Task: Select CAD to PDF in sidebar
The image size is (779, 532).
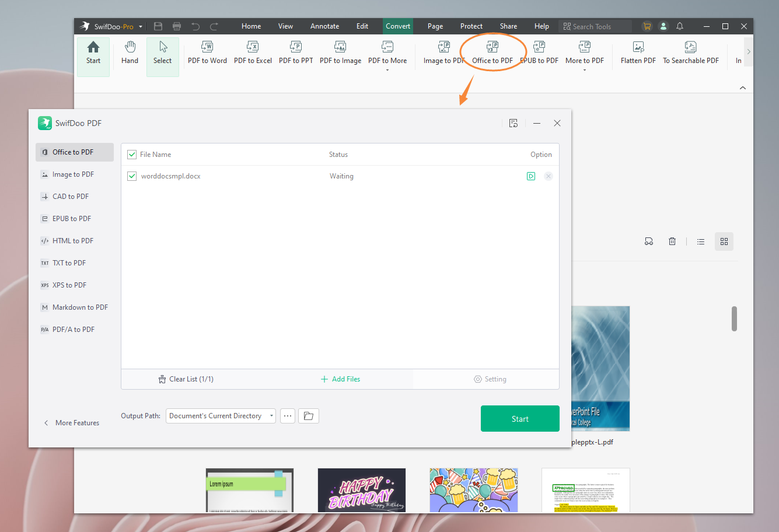Action: tap(75, 197)
